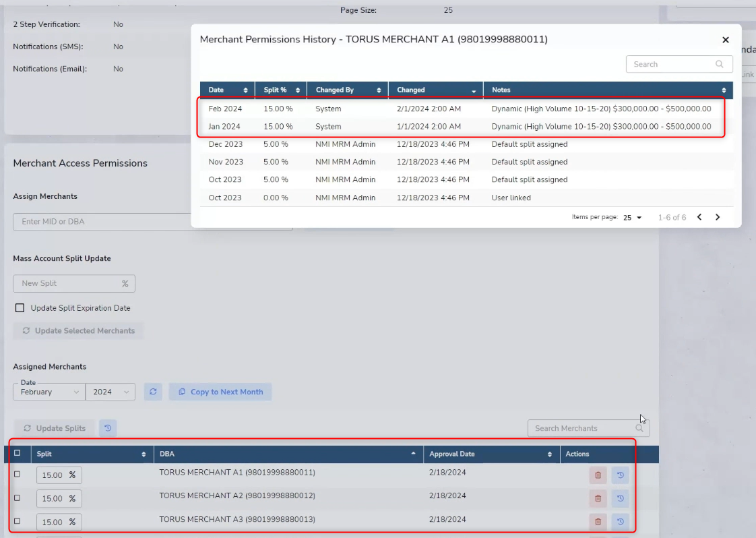
Task: Click Update Splits button
Action: pos(53,428)
